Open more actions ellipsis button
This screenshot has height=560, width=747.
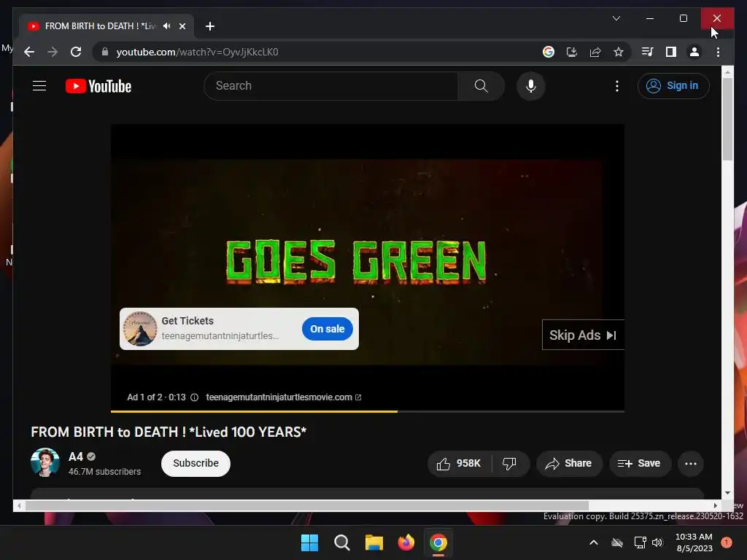click(x=690, y=463)
